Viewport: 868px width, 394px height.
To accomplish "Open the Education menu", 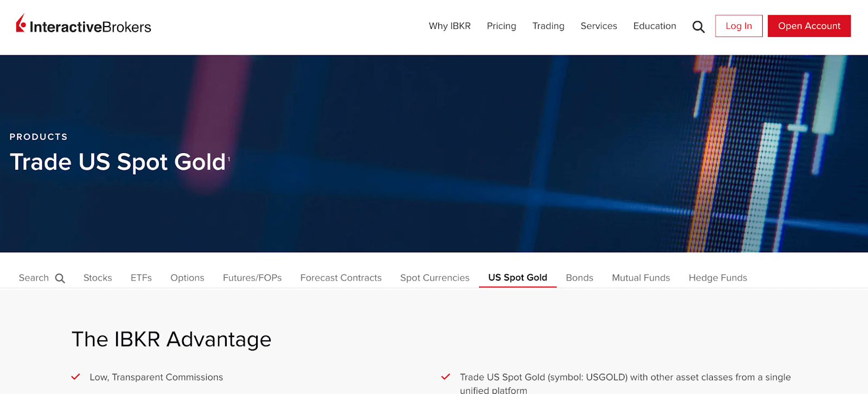I will [655, 26].
